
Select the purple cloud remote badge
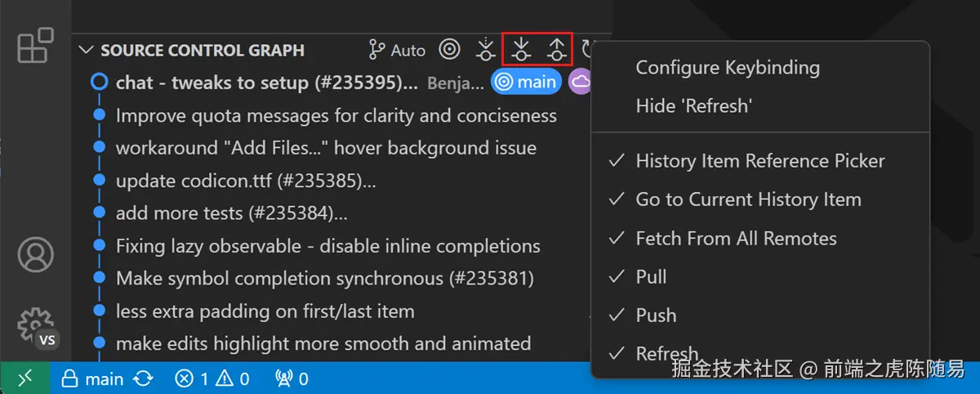point(580,82)
